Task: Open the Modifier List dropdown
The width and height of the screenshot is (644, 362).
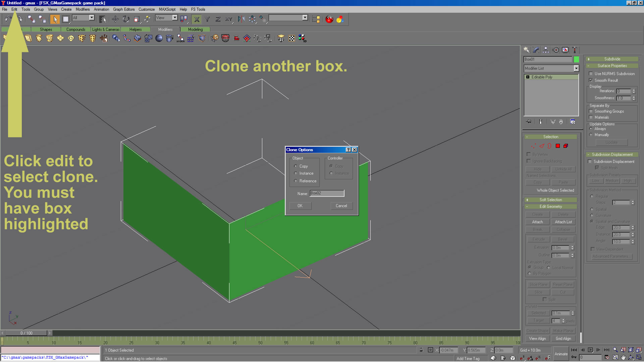Action: click(x=576, y=68)
